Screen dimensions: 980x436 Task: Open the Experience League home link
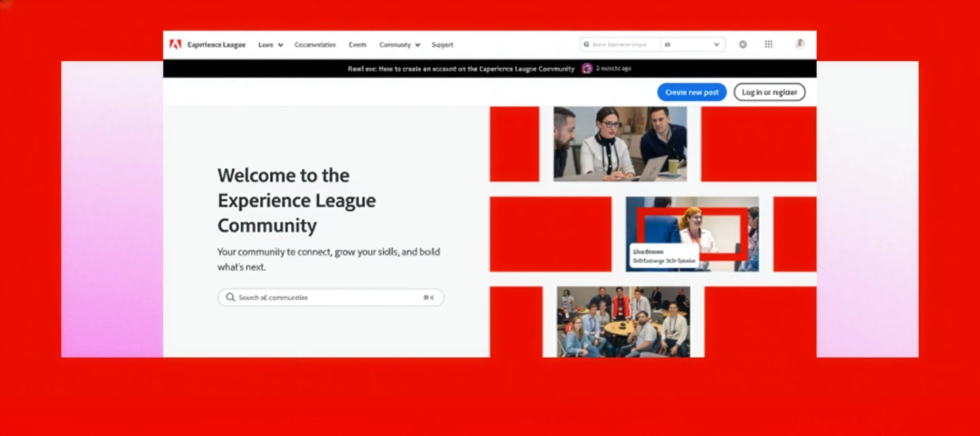(216, 45)
